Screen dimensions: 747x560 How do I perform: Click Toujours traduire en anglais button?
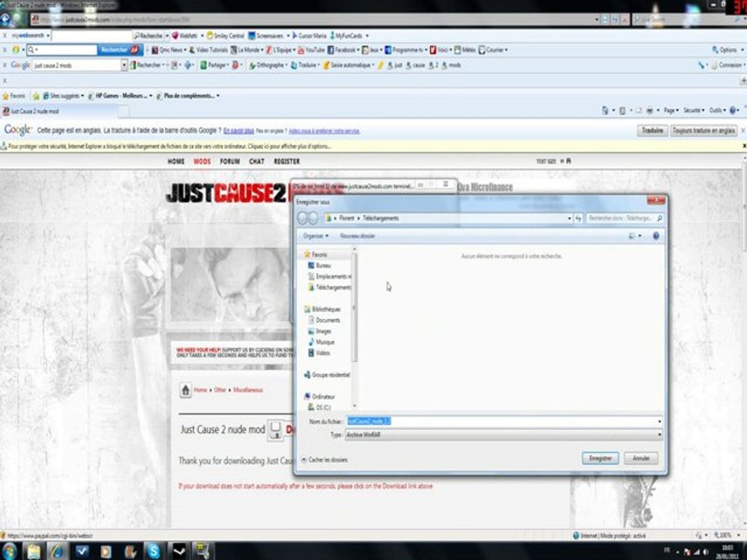click(x=703, y=131)
